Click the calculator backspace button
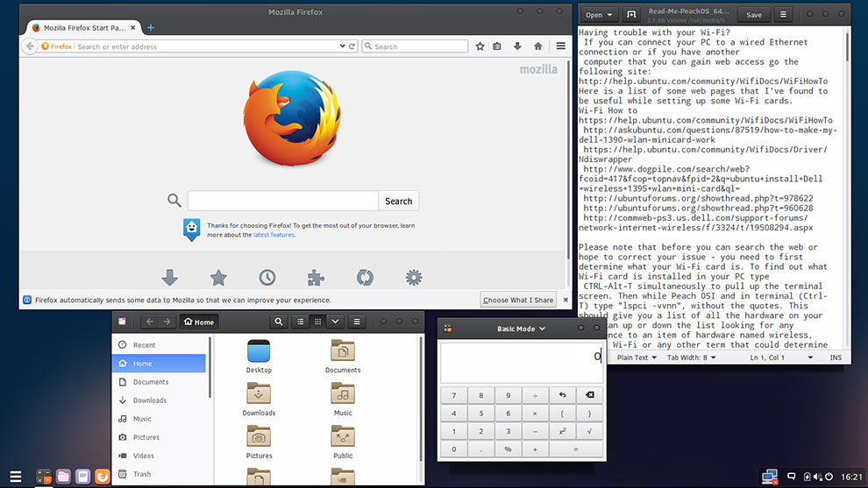Image resolution: width=868 pixels, height=488 pixels. click(589, 395)
